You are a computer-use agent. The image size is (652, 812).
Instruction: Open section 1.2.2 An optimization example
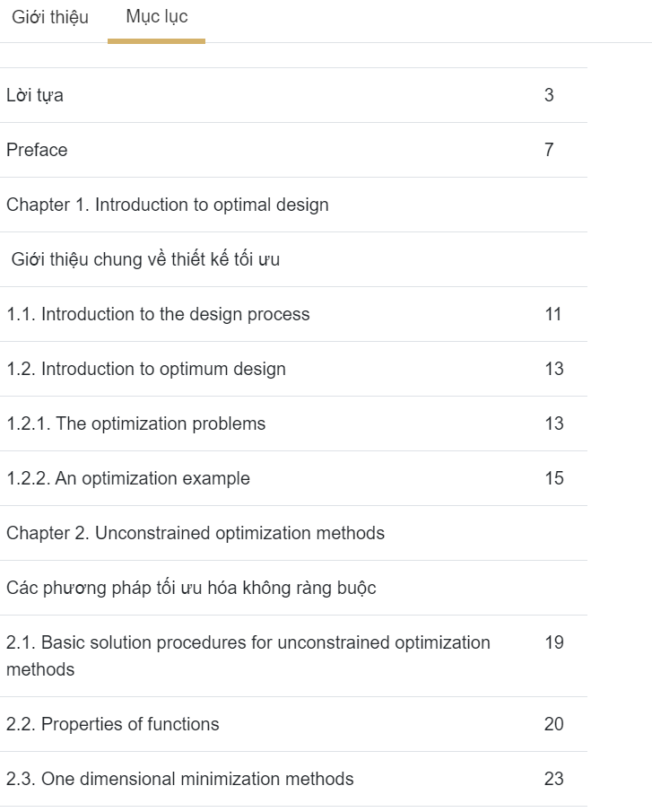(128, 478)
